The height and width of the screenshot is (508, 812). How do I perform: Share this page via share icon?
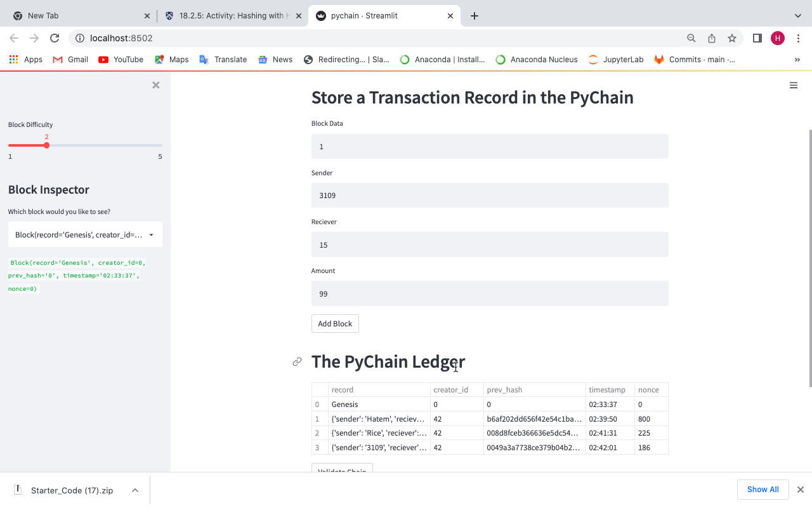(712, 38)
